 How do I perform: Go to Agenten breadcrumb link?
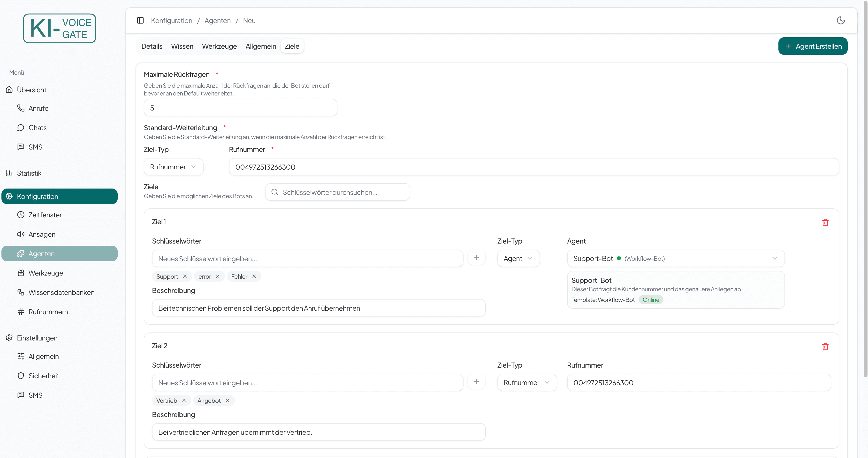click(x=217, y=21)
